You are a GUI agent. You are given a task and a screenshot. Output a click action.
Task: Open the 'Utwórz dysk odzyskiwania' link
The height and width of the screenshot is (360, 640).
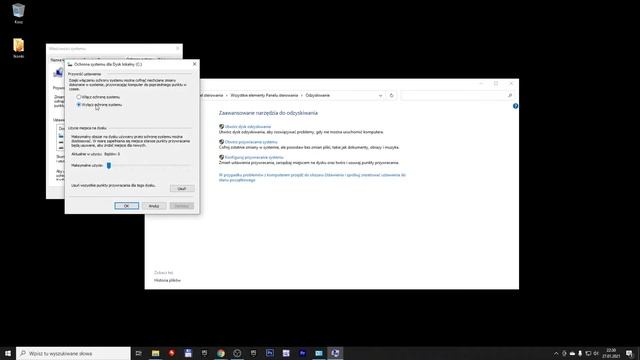point(248,127)
